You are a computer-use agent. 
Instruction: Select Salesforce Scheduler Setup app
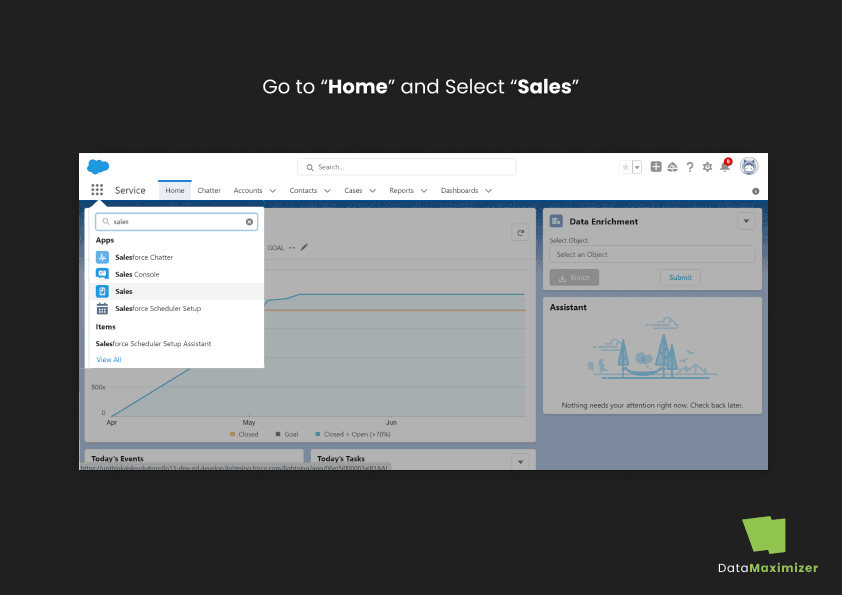177,309
